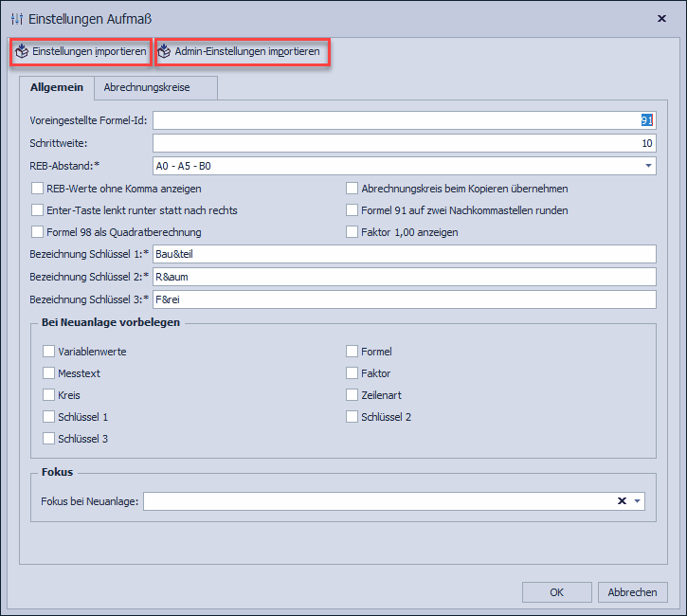Clear the Fokus bei Neuanlage selection (X)
The height and width of the screenshot is (616, 687).
pyautogui.click(x=622, y=501)
